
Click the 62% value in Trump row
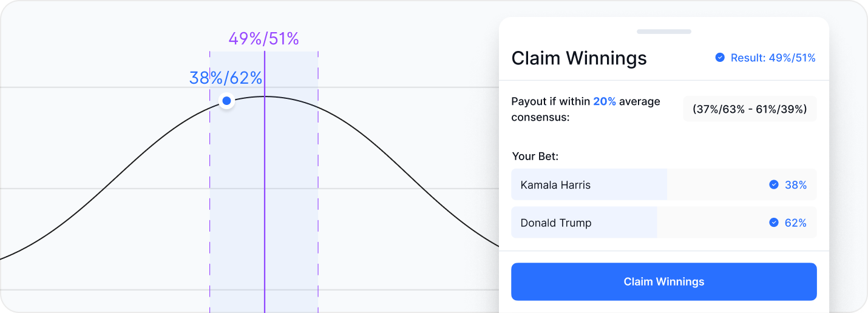tap(795, 223)
